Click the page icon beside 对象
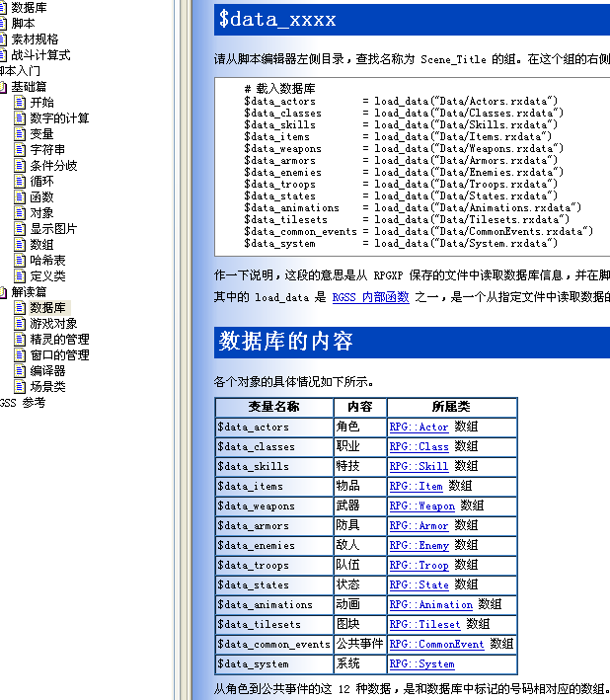 (x=20, y=213)
